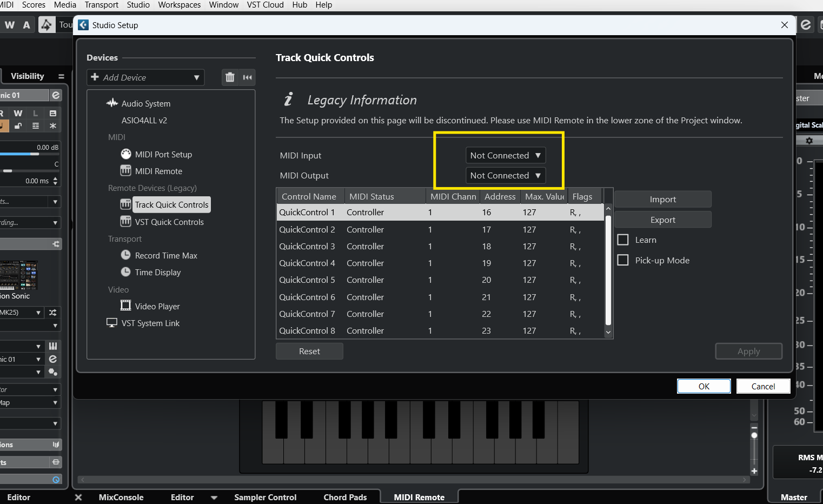Select the Track Quick Controls tree item

pos(171,204)
